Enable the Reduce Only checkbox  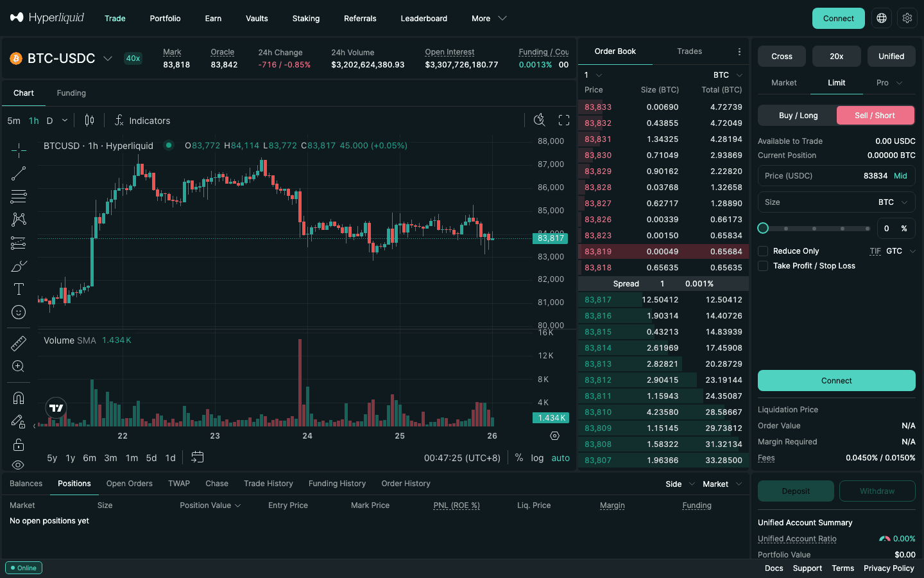pos(763,251)
